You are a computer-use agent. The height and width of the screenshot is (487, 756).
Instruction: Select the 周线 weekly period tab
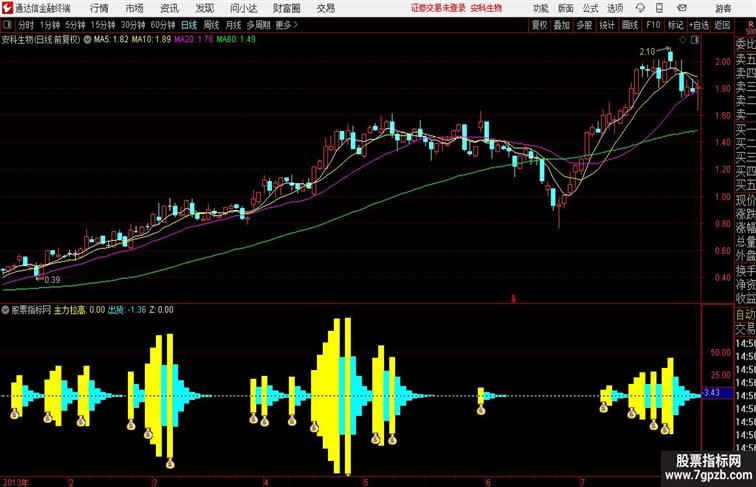[x=211, y=25]
